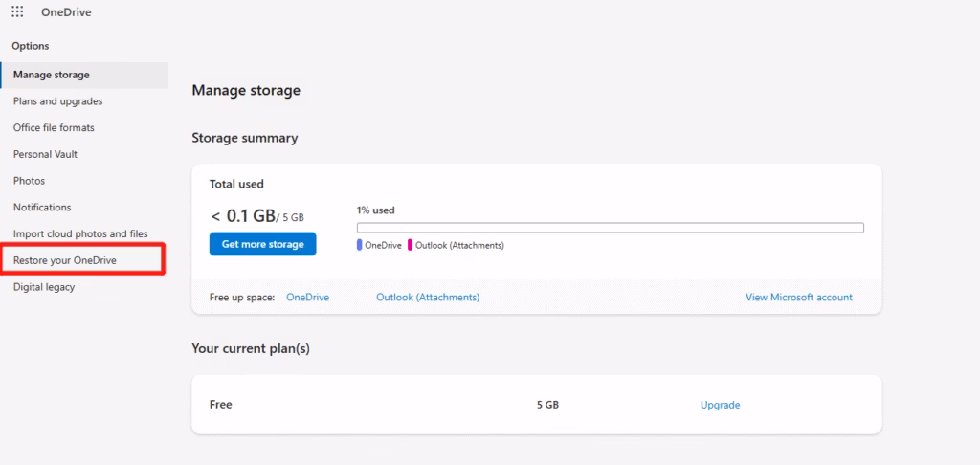Select the Free 5 GB plan row
The width and height of the screenshot is (980, 465).
[383, 405]
